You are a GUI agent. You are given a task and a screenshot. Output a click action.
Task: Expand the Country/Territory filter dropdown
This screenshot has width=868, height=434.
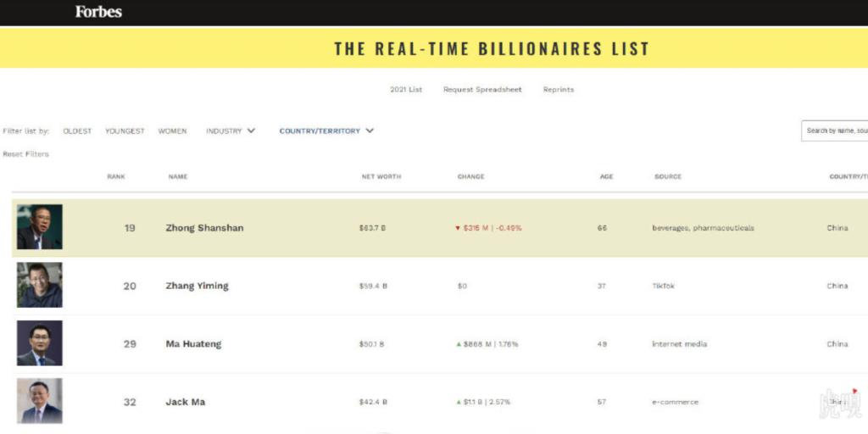pyautogui.click(x=326, y=131)
